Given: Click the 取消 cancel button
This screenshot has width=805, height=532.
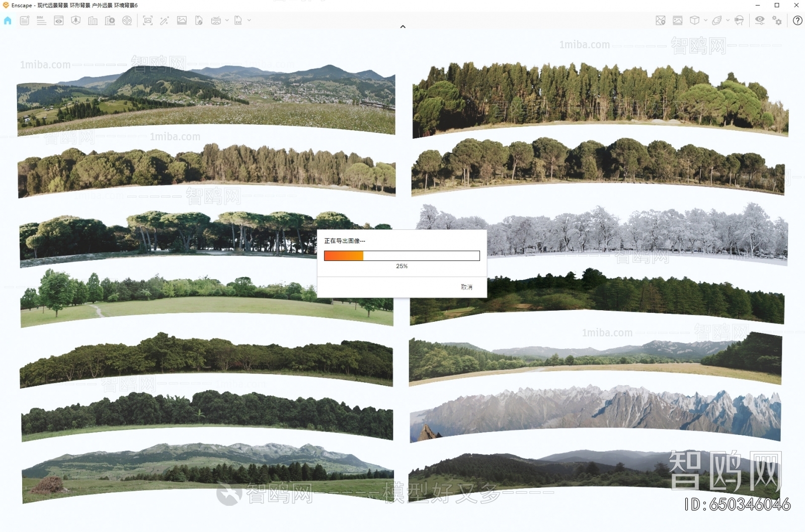Looking at the screenshot, I should pyautogui.click(x=466, y=287).
